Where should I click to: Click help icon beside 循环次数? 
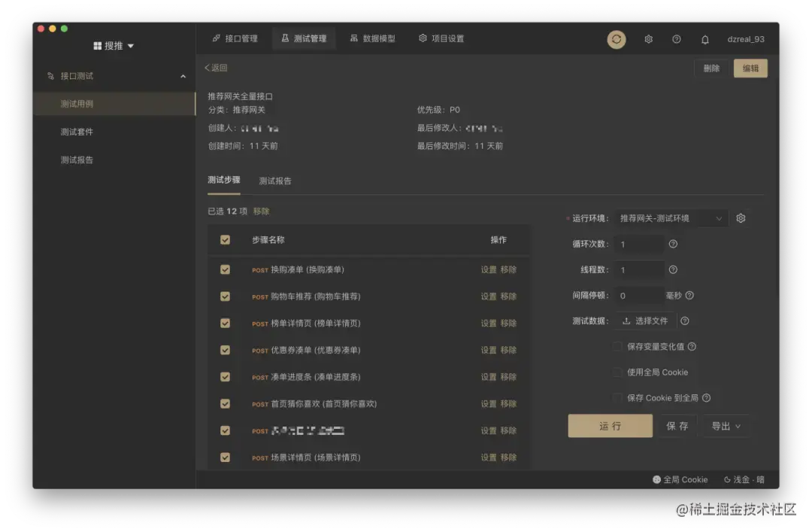pyautogui.click(x=673, y=244)
